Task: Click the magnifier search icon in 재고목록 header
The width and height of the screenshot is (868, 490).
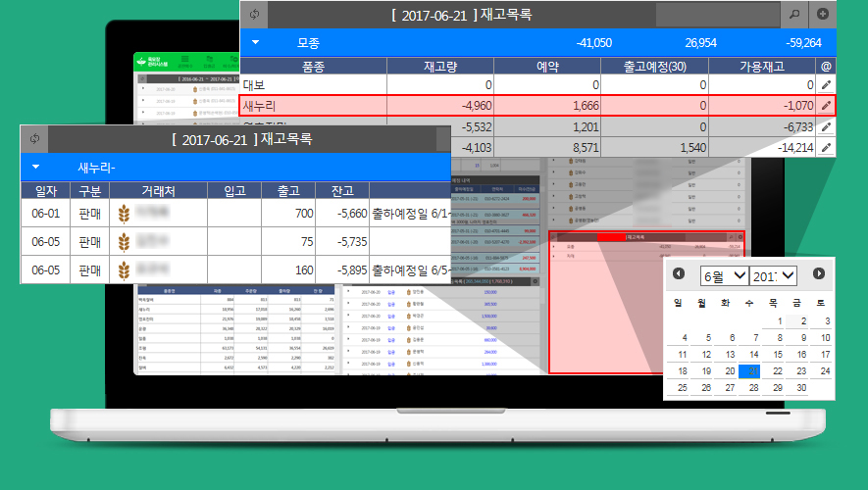Action: point(795,15)
